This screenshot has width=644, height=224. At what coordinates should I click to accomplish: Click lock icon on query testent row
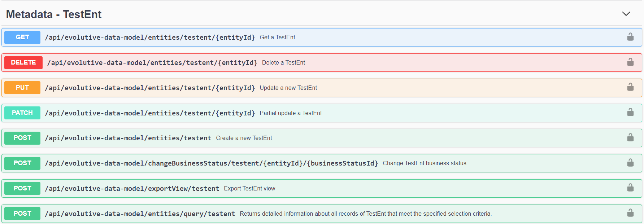[630, 213]
